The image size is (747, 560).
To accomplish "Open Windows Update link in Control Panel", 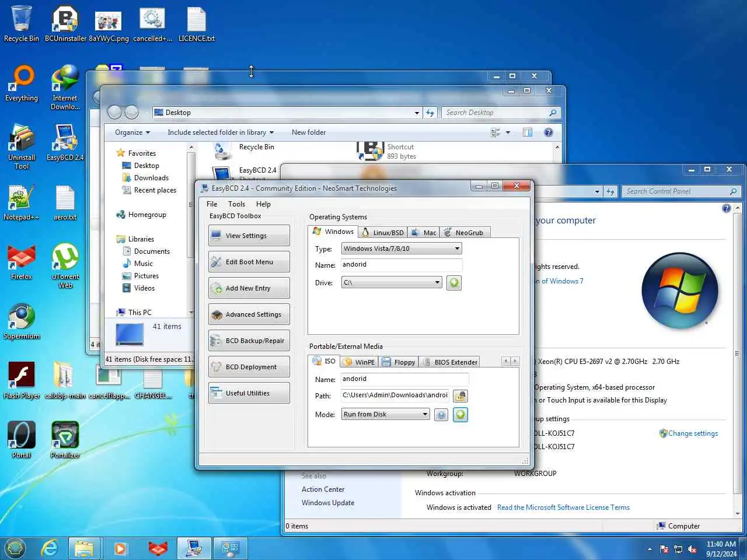I will [328, 503].
